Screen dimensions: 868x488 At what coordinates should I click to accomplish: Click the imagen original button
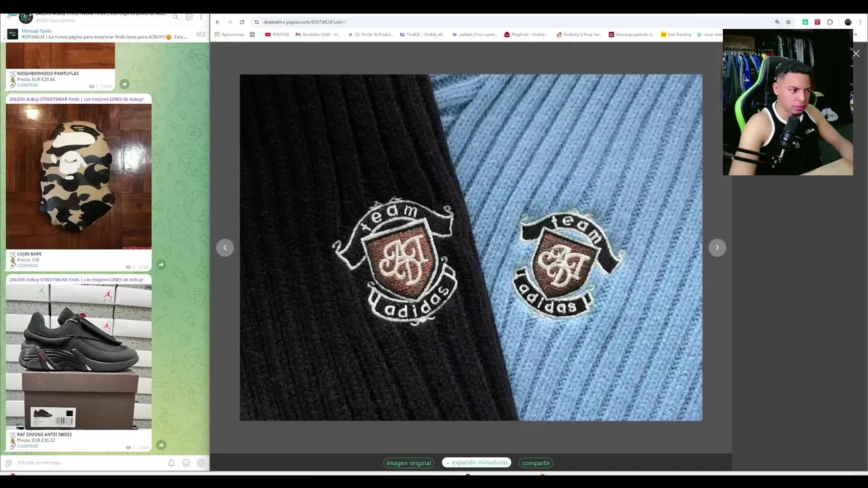408,463
